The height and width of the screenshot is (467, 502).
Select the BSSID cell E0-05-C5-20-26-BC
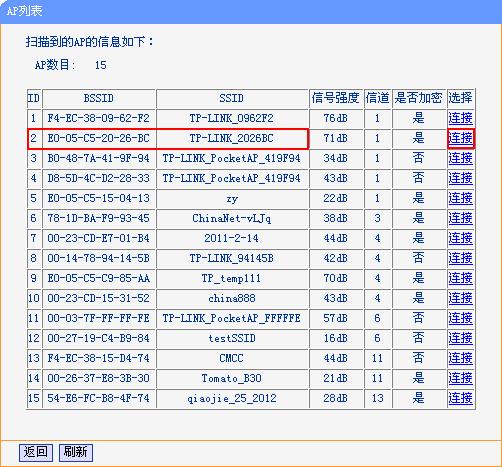point(99,138)
